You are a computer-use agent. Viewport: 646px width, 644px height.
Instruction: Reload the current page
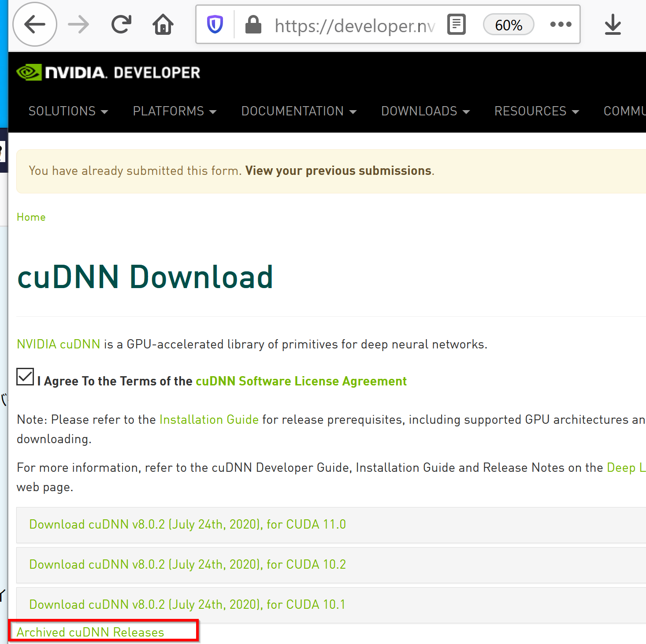(x=121, y=24)
